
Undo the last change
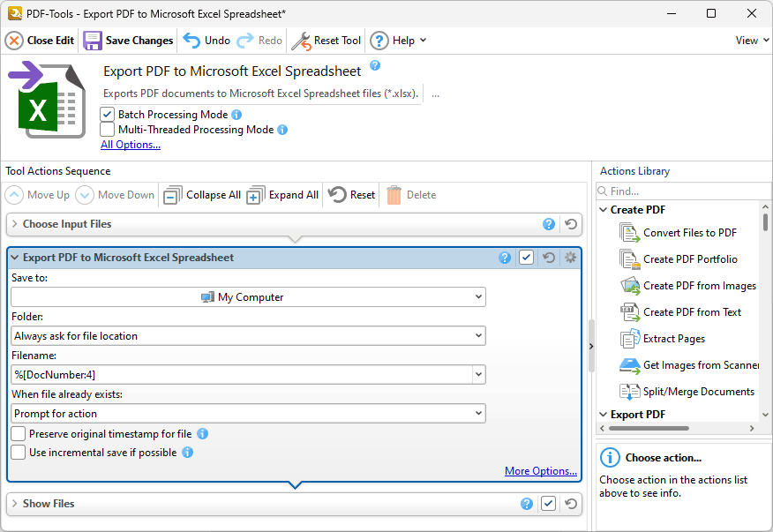206,41
